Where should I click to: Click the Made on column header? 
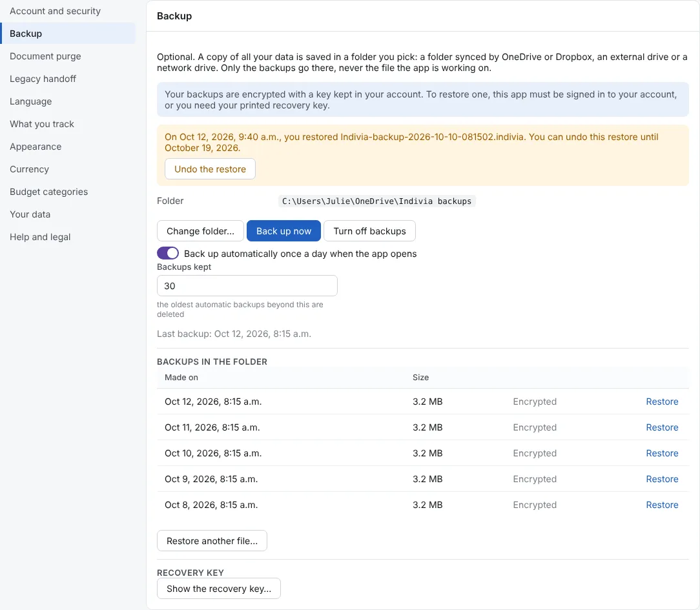tap(181, 378)
